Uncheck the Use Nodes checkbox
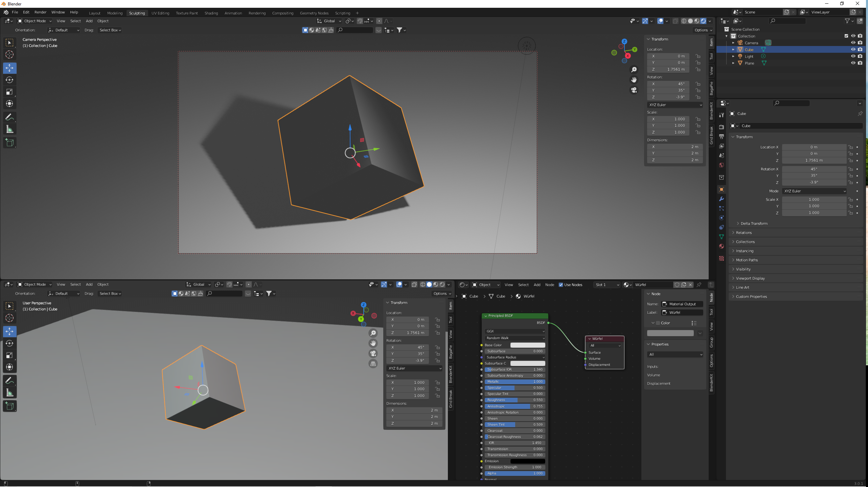Viewport: 868px width, 487px height. point(561,285)
